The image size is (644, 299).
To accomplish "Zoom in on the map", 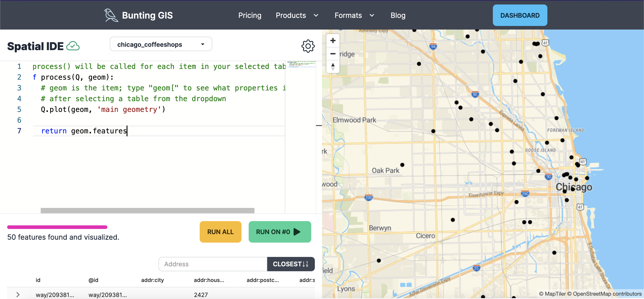I will click(x=333, y=41).
